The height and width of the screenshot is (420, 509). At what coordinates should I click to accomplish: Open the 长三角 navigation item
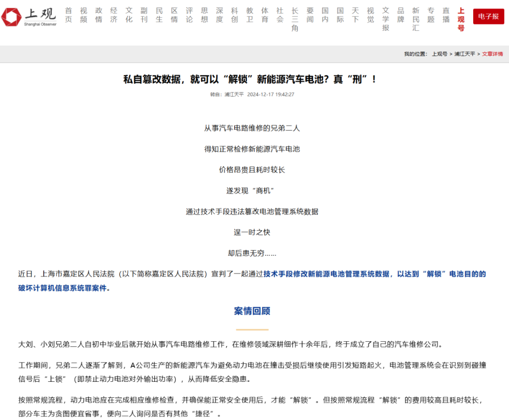pos(295,19)
